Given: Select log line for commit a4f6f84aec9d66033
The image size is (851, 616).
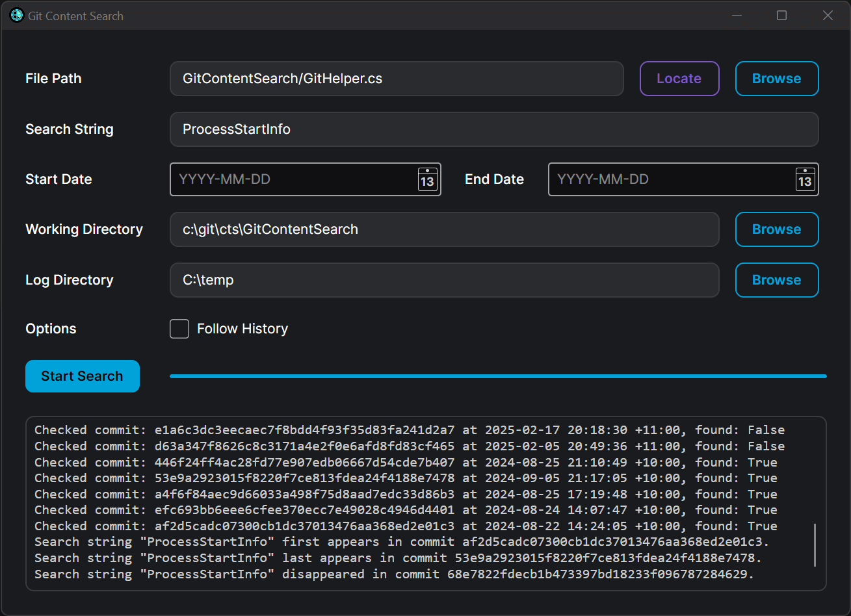Looking at the screenshot, I should (x=406, y=494).
